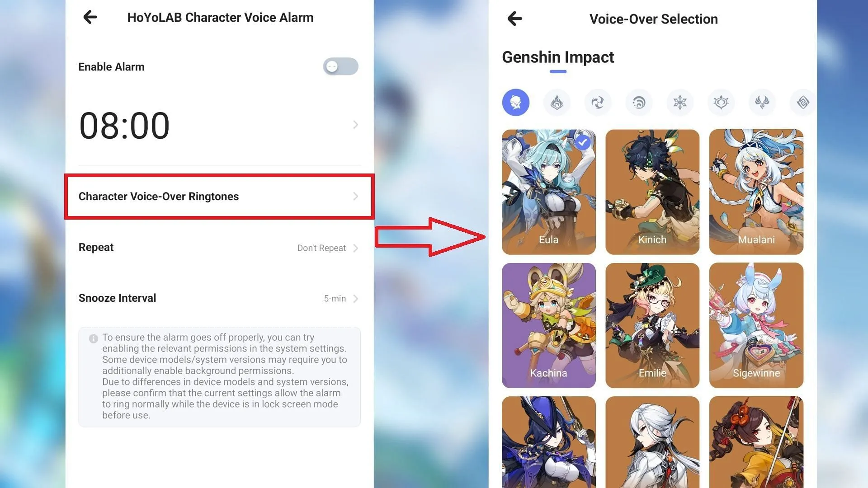Select the Cryo element filter icon
This screenshot has width=868, height=488.
click(679, 102)
